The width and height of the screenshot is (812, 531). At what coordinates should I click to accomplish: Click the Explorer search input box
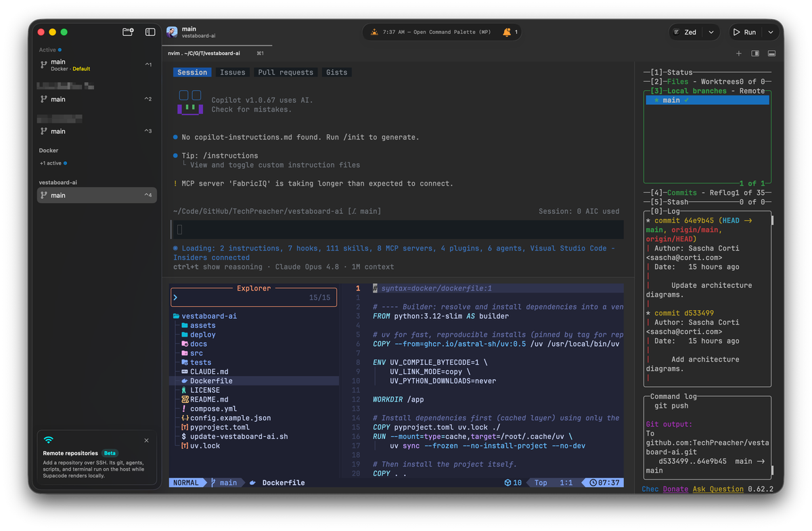(254, 297)
